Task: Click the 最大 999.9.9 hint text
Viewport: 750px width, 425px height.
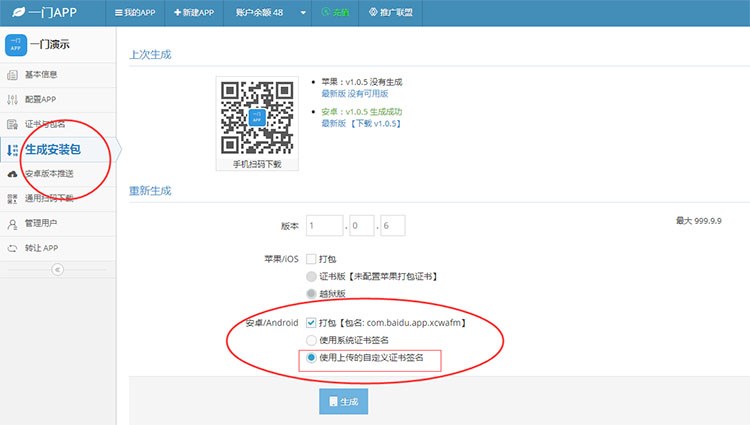Action: tap(699, 221)
